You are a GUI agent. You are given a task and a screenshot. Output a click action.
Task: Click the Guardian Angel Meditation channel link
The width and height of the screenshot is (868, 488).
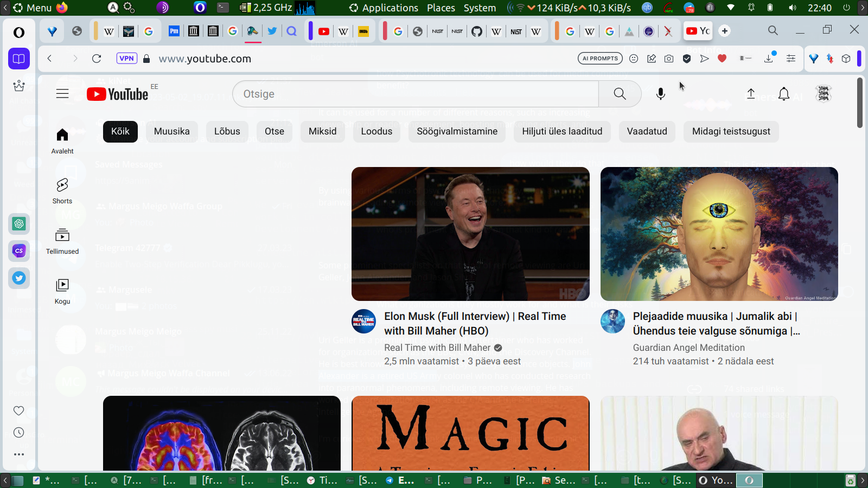coord(688,348)
